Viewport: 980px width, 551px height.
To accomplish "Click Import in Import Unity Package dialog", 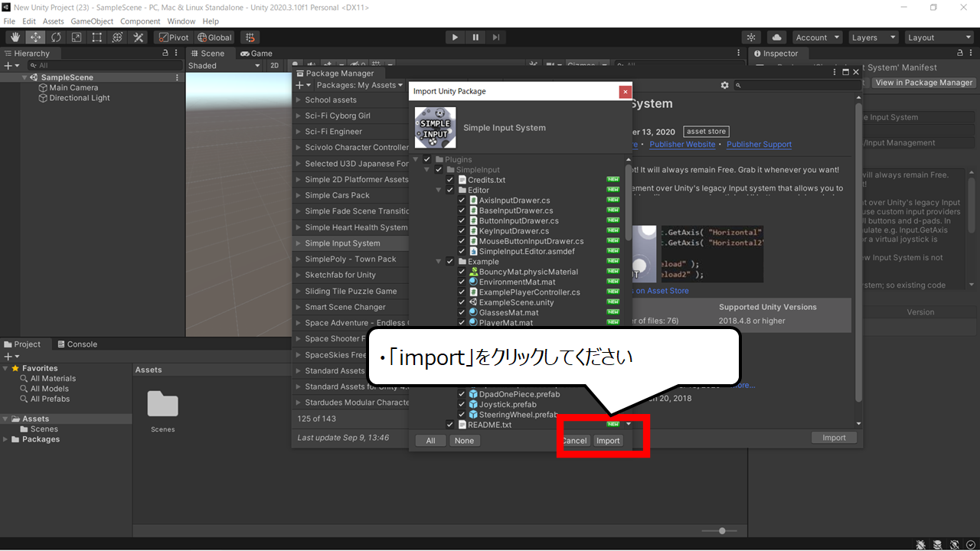I will click(x=608, y=441).
